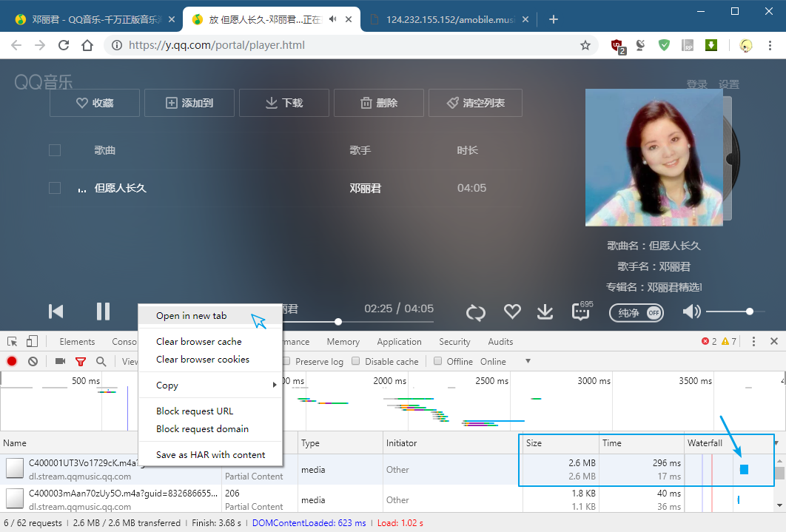Download the current song from player bar
786x532 pixels.
pos(545,312)
